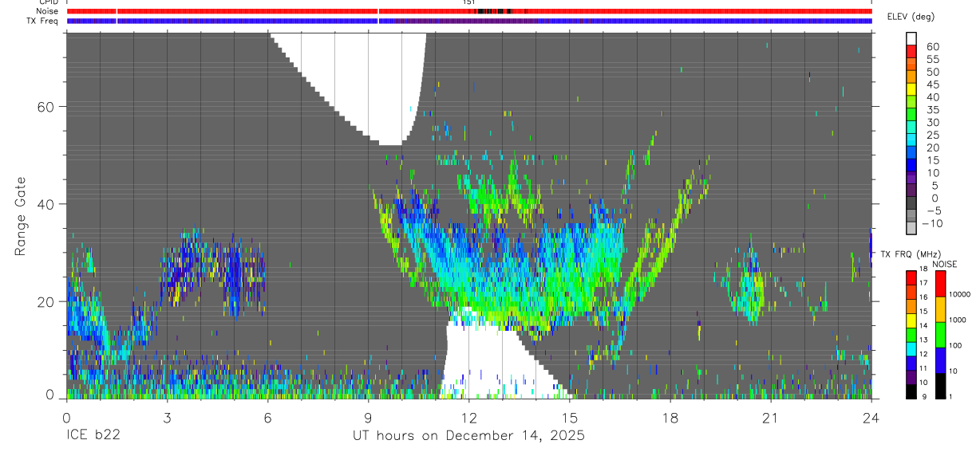The height and width of the screenshot is (452, 980).
Task: Click the 'NOISE' legend title
Action: (944, 264)
